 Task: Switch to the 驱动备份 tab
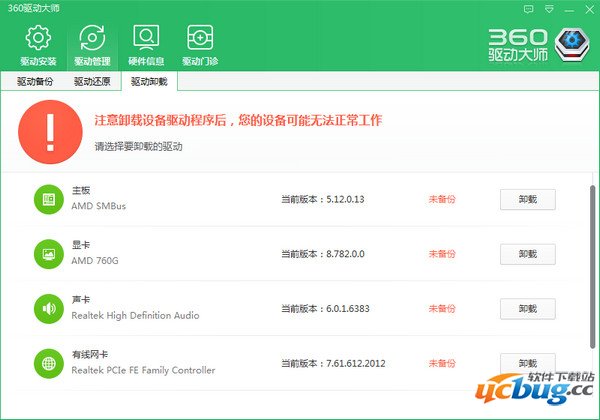tap(35, 81)
